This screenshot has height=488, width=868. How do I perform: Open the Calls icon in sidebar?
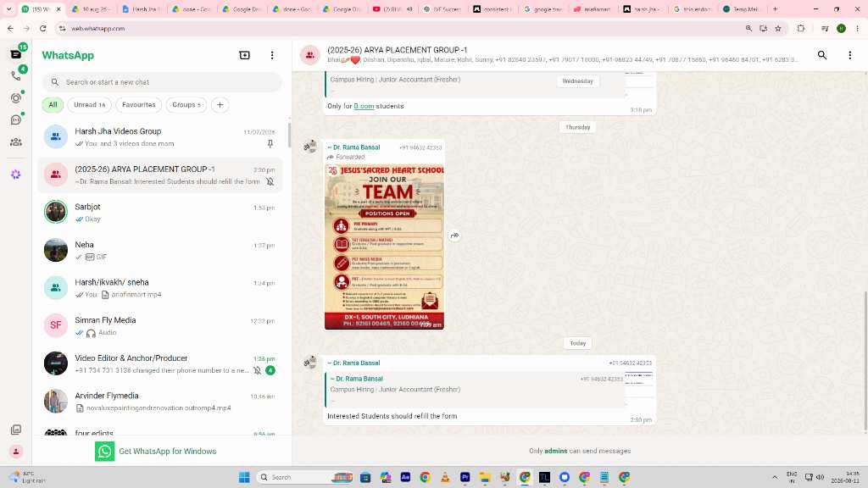click(15, 75)
